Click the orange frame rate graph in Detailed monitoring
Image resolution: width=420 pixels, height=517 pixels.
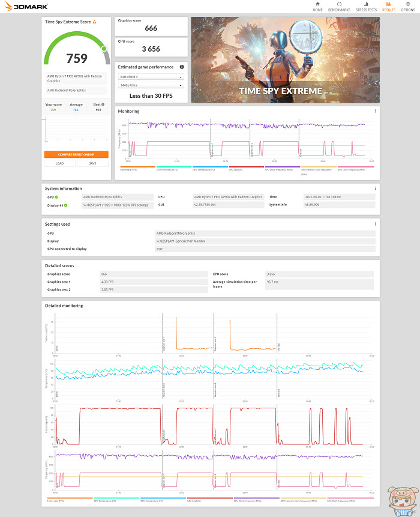tap(214, 333)
